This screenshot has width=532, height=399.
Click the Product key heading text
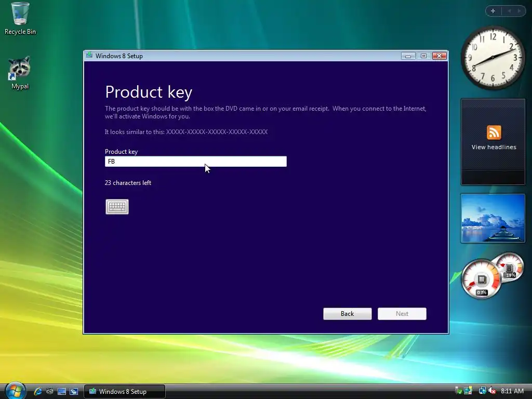(x=149, y=92)
